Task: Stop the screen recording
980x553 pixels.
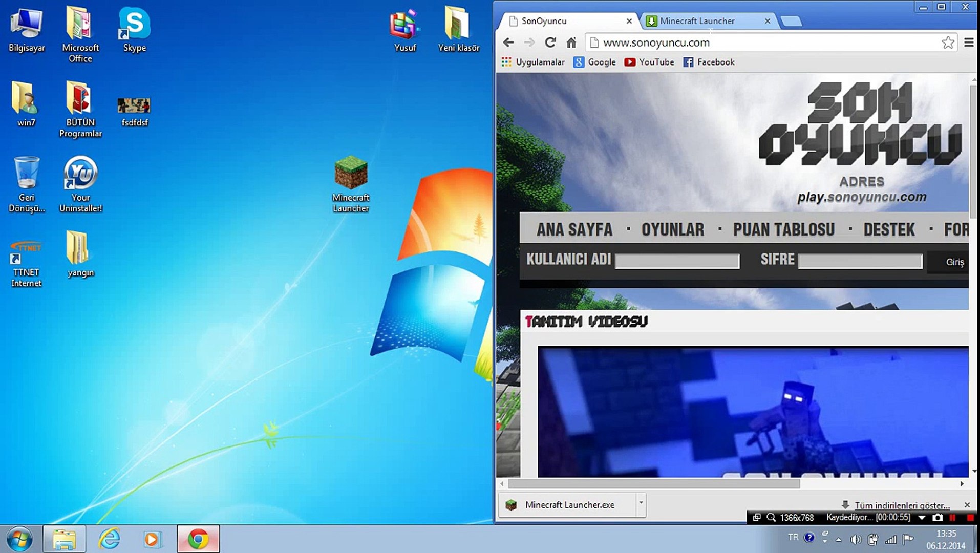Action: coord(970,518)
